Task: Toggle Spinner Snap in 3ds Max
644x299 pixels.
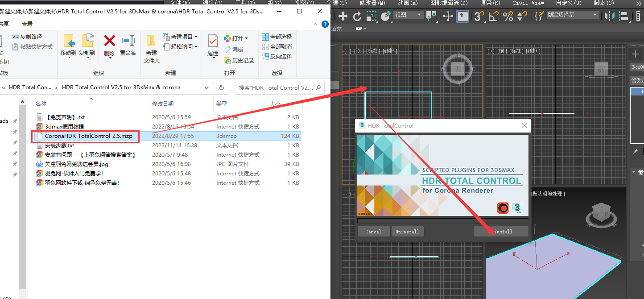Action: (522, 17)
